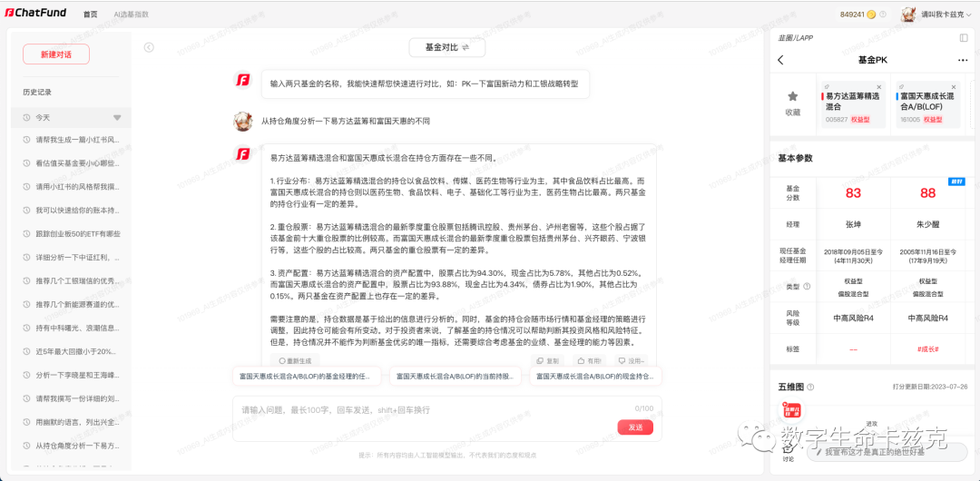The width and height of the screenshot is (980, 481).
Task: Open the 基金对比 mode selector
Action: [446, 47]
